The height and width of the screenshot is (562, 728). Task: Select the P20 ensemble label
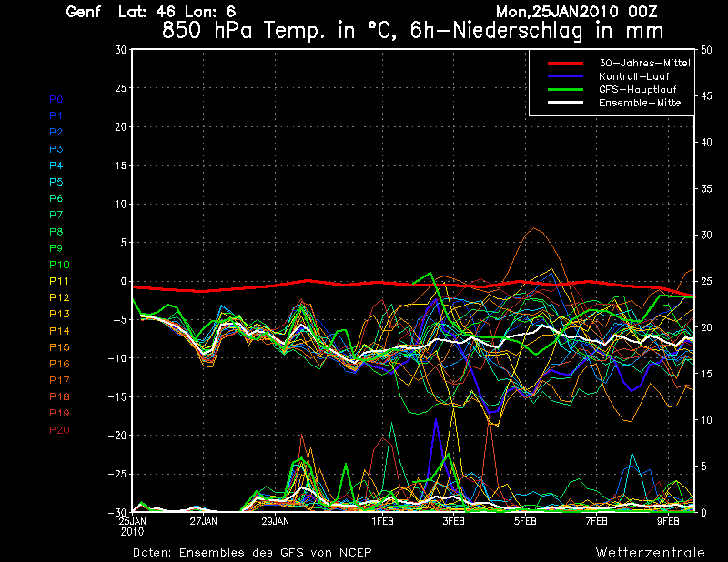coord(58,429)
